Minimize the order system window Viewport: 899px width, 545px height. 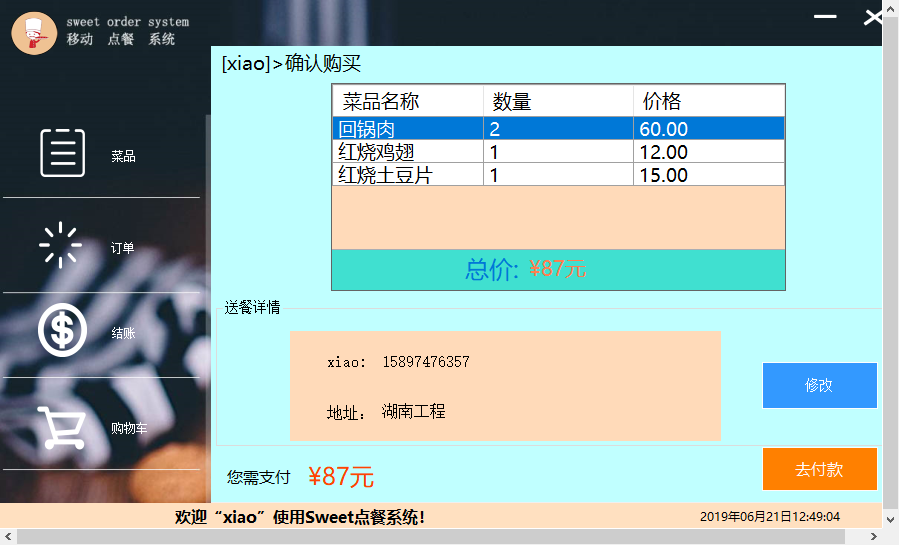(x=825, y=17)
